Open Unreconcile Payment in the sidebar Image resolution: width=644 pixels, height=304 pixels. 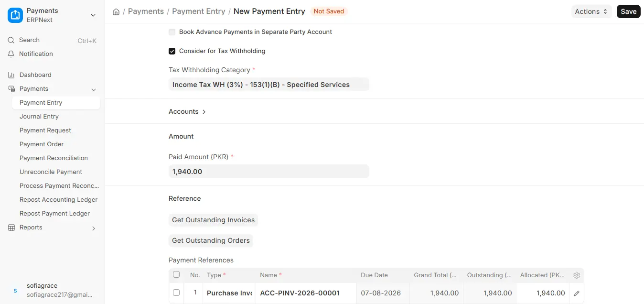point(56,172)
